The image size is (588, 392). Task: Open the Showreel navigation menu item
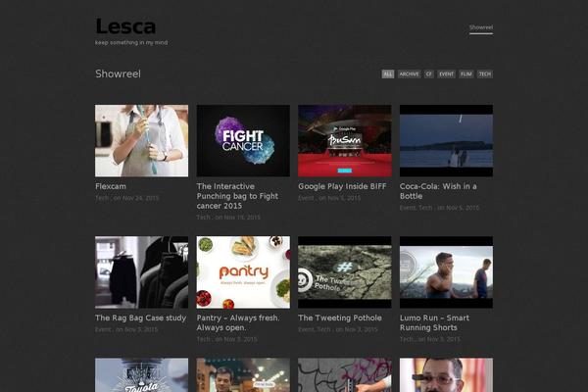coord(481,27)
